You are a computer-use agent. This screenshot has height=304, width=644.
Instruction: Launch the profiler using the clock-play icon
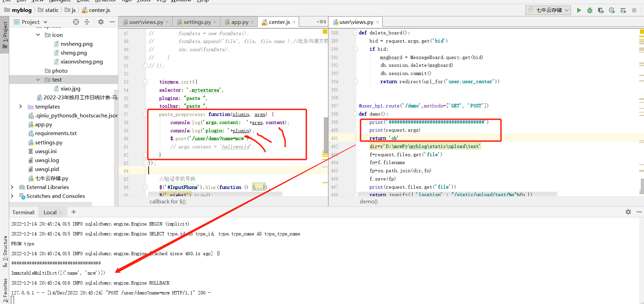pyautogui.click(x=612, y=10)
